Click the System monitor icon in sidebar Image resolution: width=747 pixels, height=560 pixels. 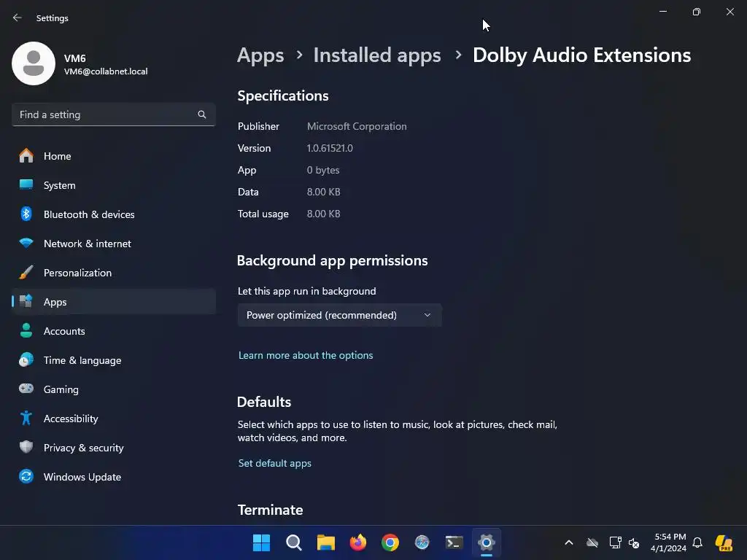(x=26, y=184)
